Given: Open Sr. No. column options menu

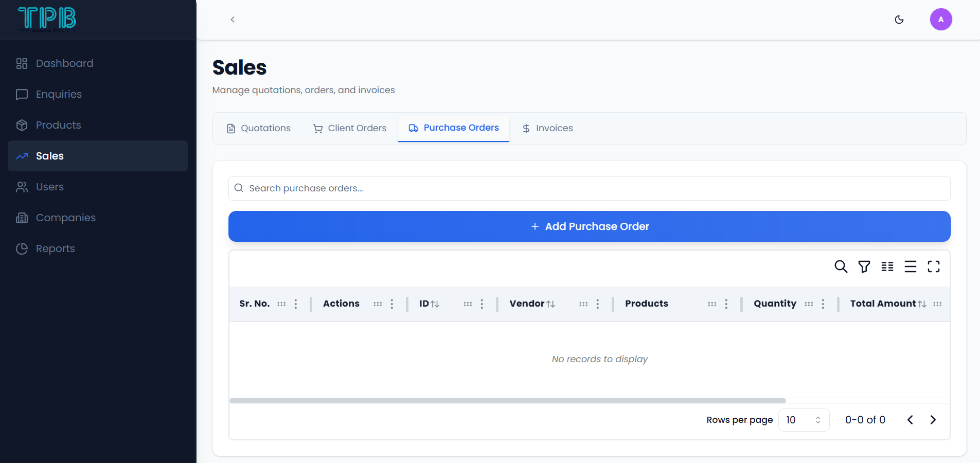Looking at the screenshot, I should pyautogui.click(x=296, y=304).
